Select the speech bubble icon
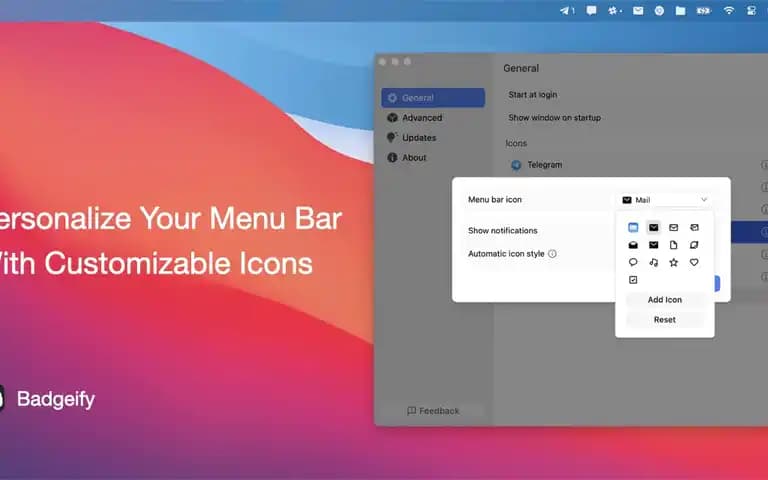Image resolution: width=768 pixels, height=480 pixels. [x=633, y=262]
